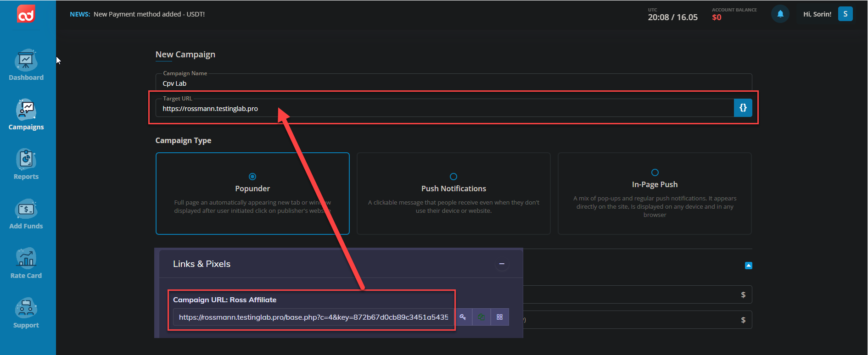868x355 pixels.
Task: Select the Popunder campaign type
Action: [x=252, y=177]
